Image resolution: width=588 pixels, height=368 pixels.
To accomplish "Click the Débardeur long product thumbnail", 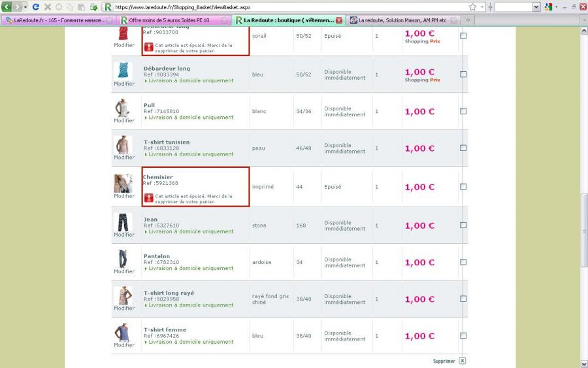I will pos(123,70).
